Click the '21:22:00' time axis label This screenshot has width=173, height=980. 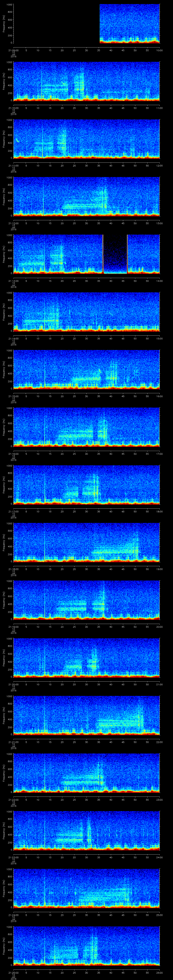pyautogui.click(x=13, y=799)
